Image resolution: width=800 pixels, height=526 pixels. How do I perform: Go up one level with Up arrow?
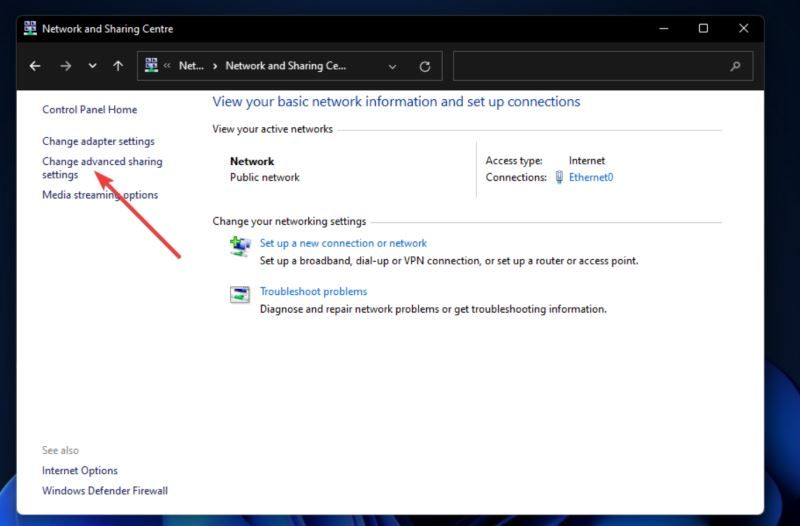coord(118,66)
